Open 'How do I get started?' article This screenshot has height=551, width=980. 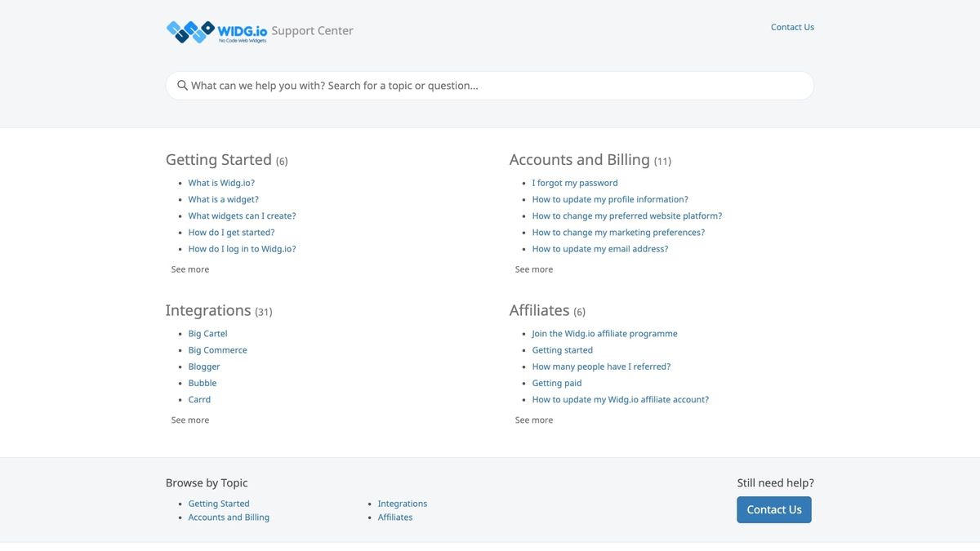[231, 232]
